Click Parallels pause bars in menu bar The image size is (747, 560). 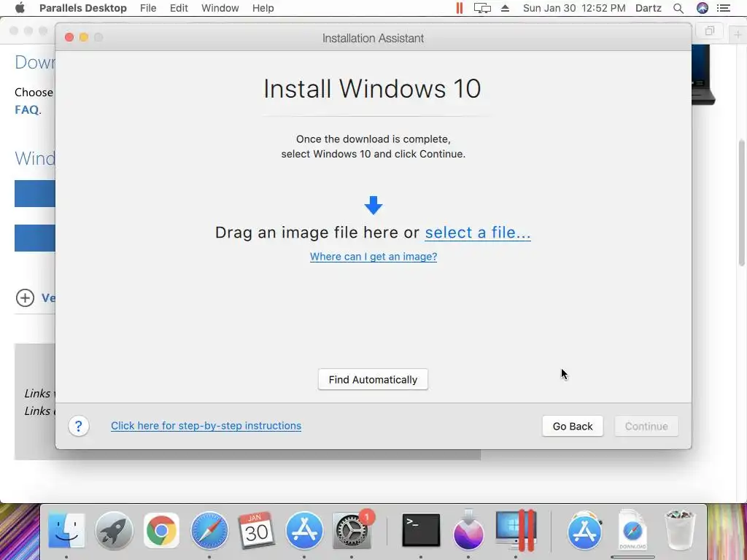[460, 8]
